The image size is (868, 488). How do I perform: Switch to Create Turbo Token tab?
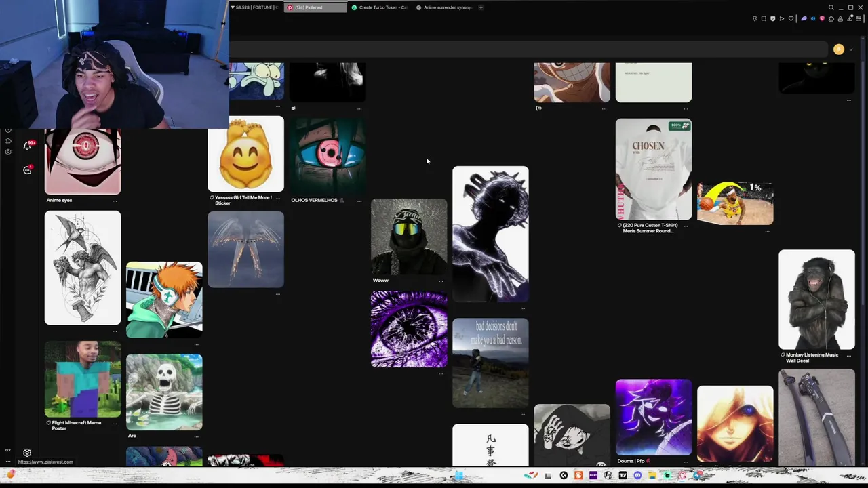point(380,7)
